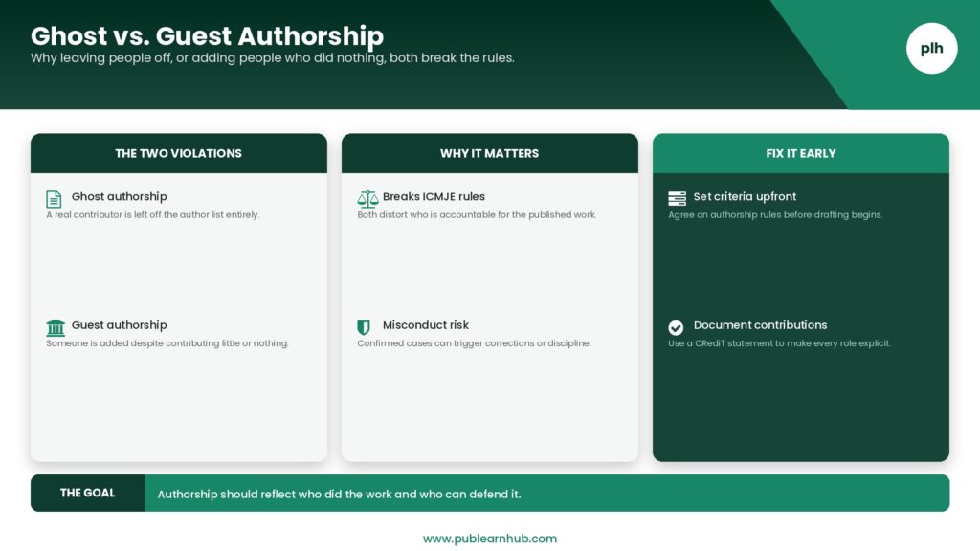Image resolution: width=980 pixels, height=551 pixels.
Task: Select FIX IT EARLY card header
Action: (x=801, y=153)
